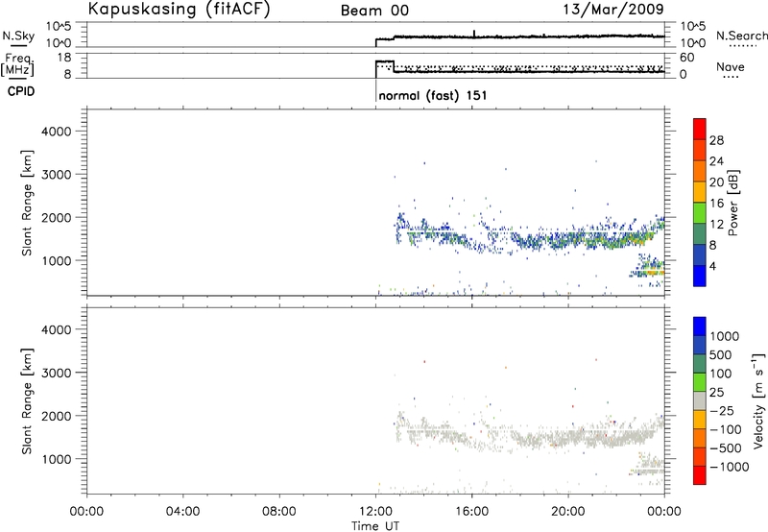
Task: Click the 'Slant Range [km]' label of the velocity panel
Action: (x=27, y=401)
